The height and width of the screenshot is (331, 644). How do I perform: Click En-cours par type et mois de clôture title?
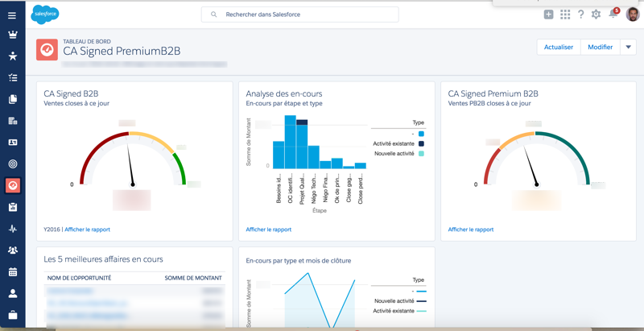pos(298,260)
